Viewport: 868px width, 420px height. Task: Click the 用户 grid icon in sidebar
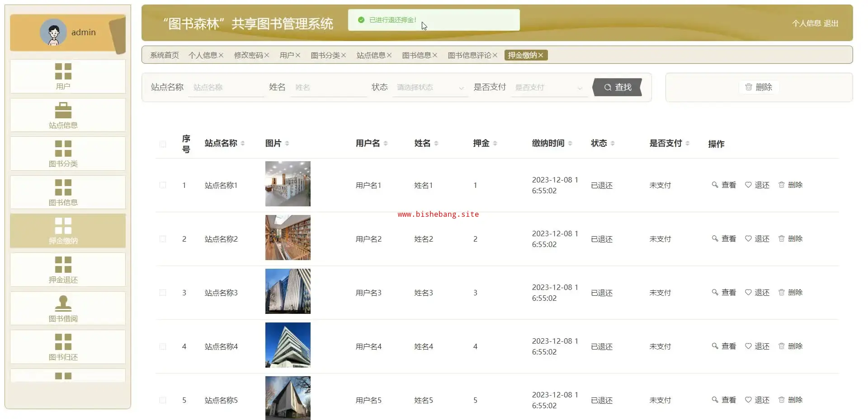pos(63,71)
